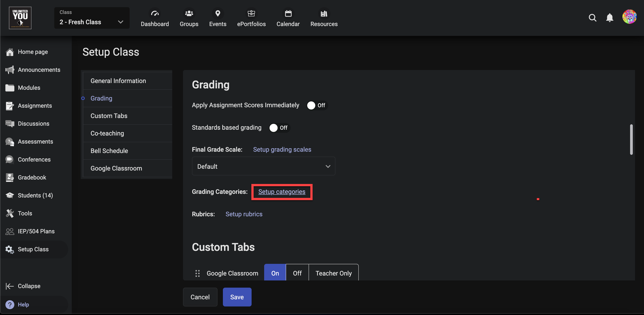Open Announcements megaphone in sidebar

10,70
